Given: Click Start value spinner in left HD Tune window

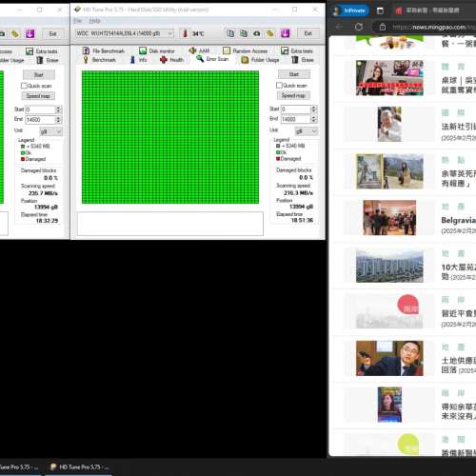Looking at the screenshot, I should pos(58,109).
